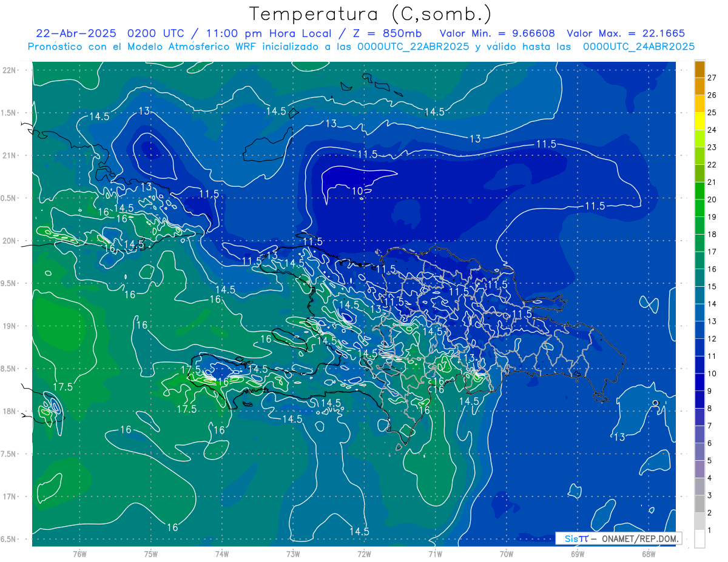Viewport: 728px width, 562px height.
Task: Click the color bar label "19"
Action: (x=712, y=216)
